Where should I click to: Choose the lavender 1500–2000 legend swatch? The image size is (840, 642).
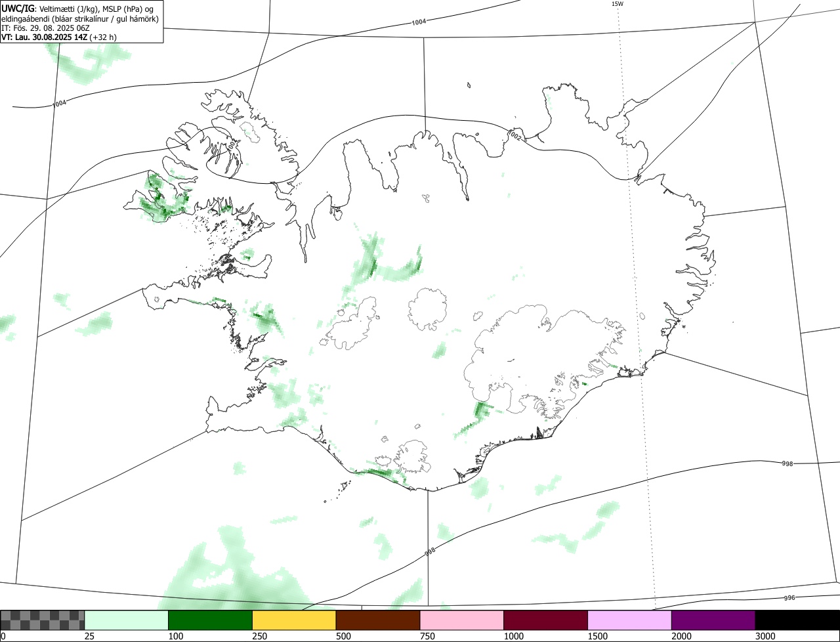(x=630, y=620)
